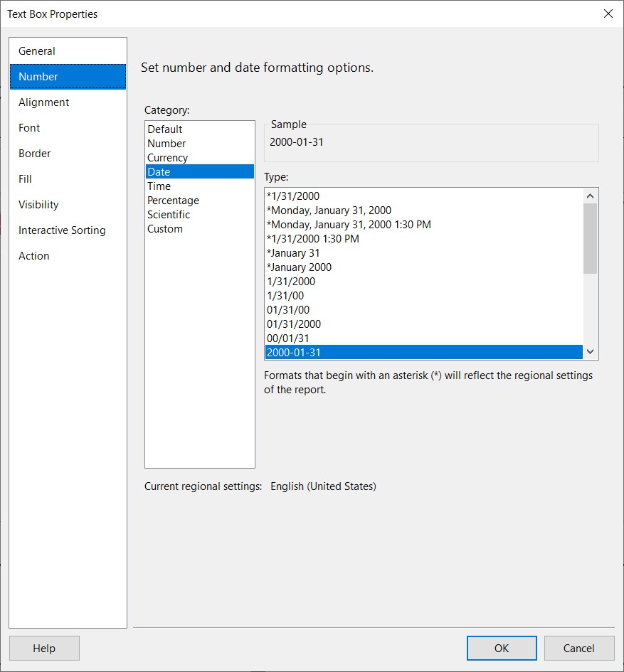Click the Cancel button

(x=579, y=648)
